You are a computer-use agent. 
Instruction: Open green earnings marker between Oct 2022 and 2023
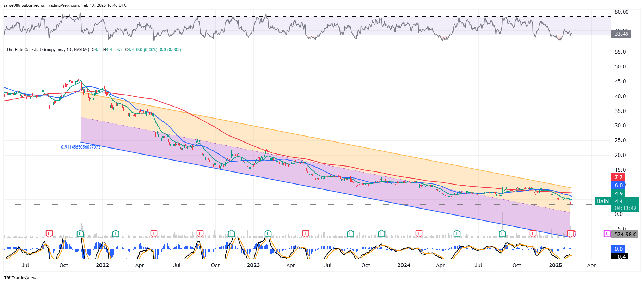(x=231, y=234)
